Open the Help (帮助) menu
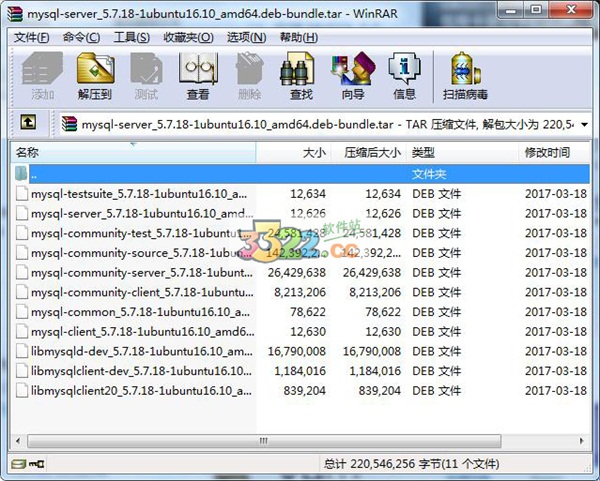 [x=299, y=38]
